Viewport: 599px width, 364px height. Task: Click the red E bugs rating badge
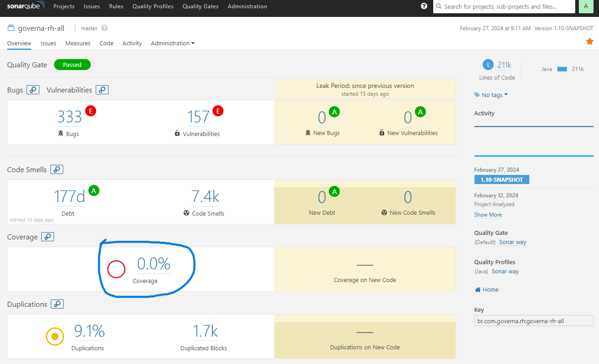(x=90, y=111)
